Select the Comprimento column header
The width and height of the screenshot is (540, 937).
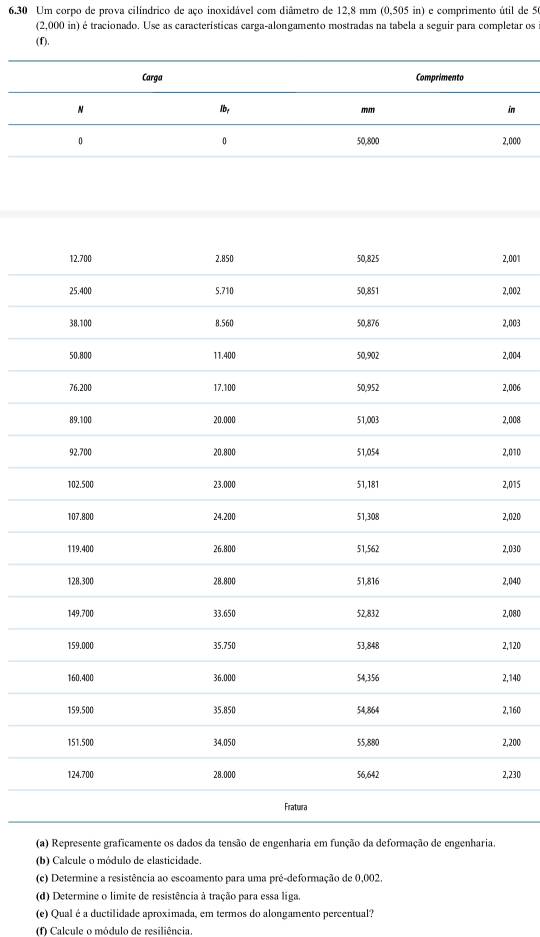(440, 78)
